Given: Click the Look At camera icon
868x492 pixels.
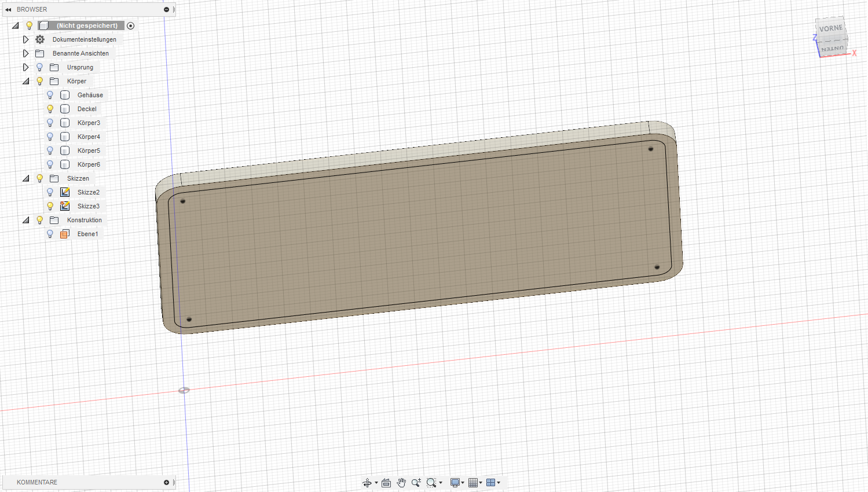Looking at the screenshot, I should click(386, 483).
